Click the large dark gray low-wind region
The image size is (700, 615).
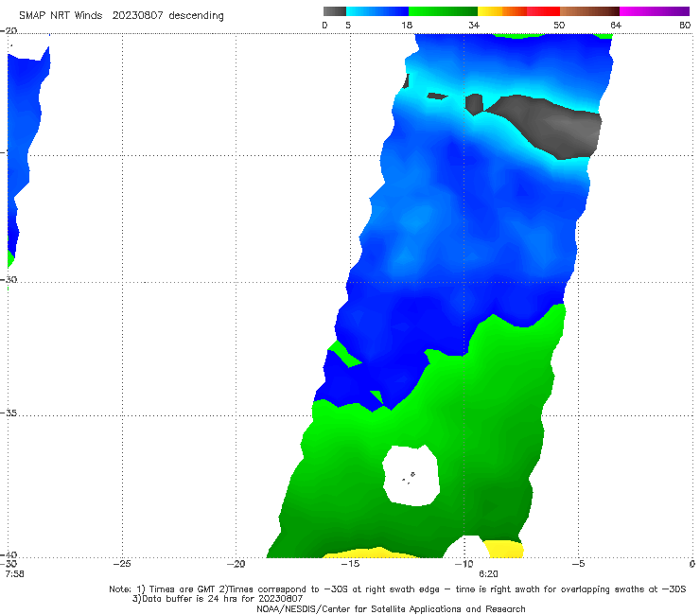point(553,125)
